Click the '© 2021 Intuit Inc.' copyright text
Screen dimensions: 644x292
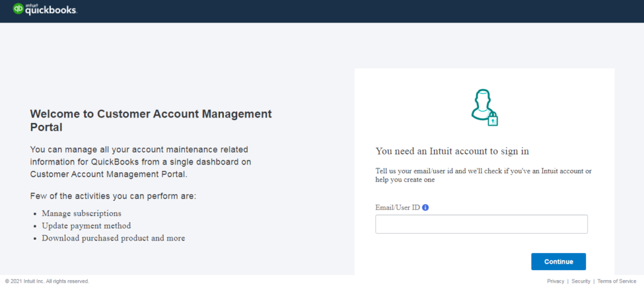(47, 281)
